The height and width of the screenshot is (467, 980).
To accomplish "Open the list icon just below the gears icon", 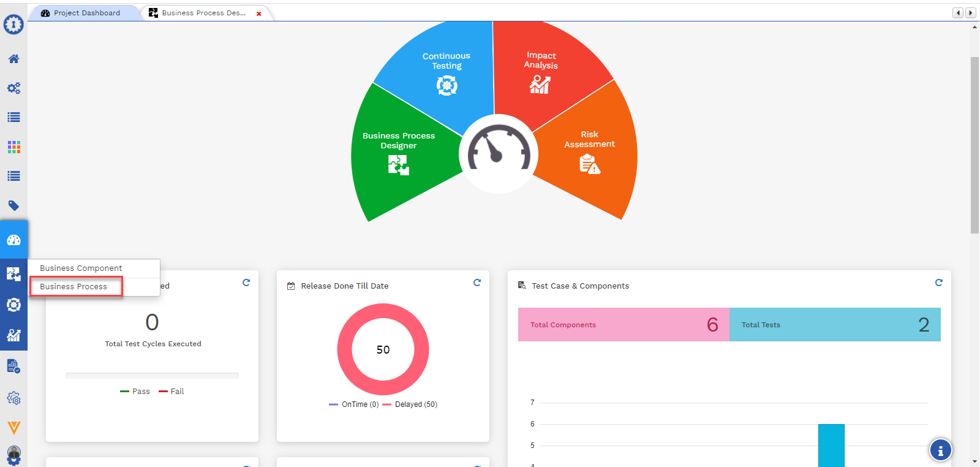I will [x=13, y=117].
